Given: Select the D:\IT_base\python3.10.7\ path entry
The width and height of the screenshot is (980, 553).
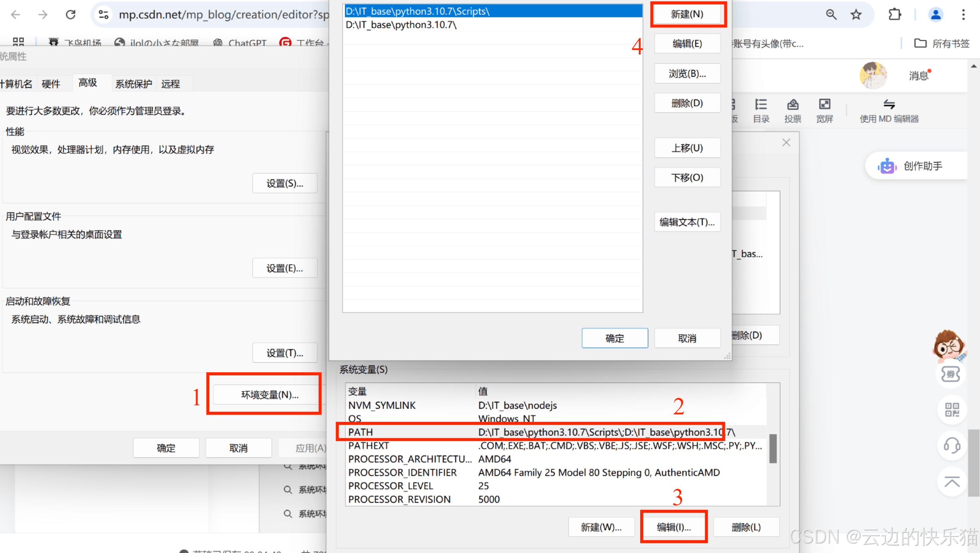Looking at the screenshot, I should point(401,25).
